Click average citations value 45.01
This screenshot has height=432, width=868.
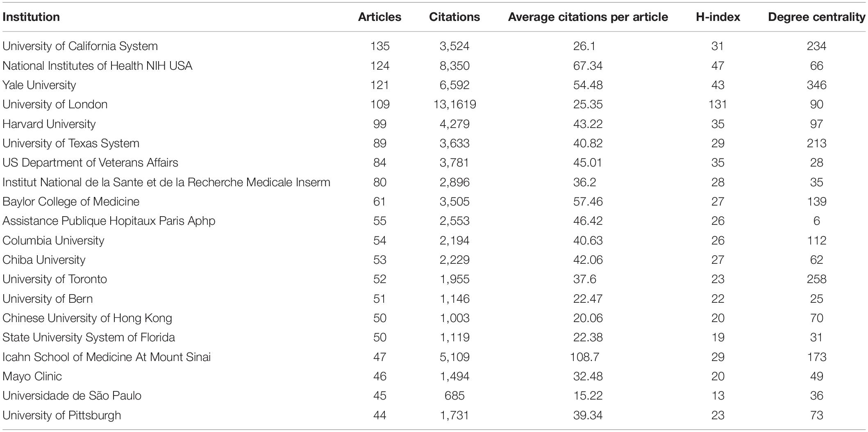click(588, 162)
